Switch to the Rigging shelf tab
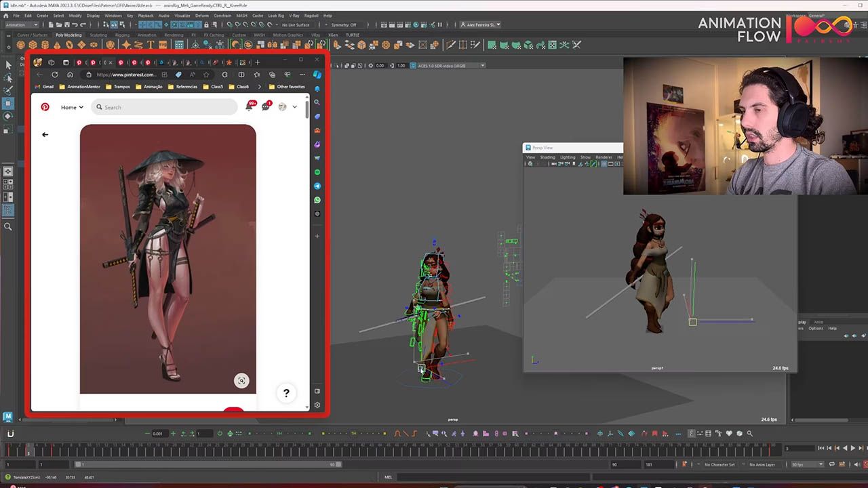 (122, 35)
